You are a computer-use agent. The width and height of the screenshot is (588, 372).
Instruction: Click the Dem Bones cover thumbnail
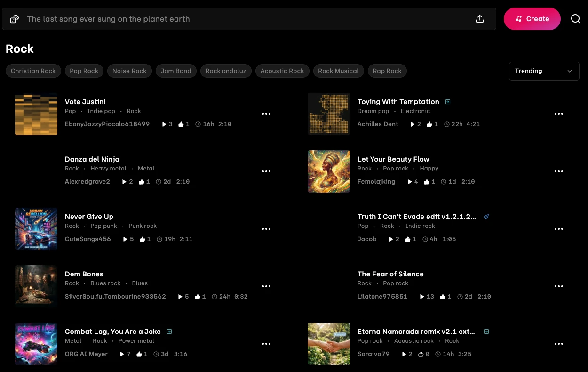coord(36,286)
